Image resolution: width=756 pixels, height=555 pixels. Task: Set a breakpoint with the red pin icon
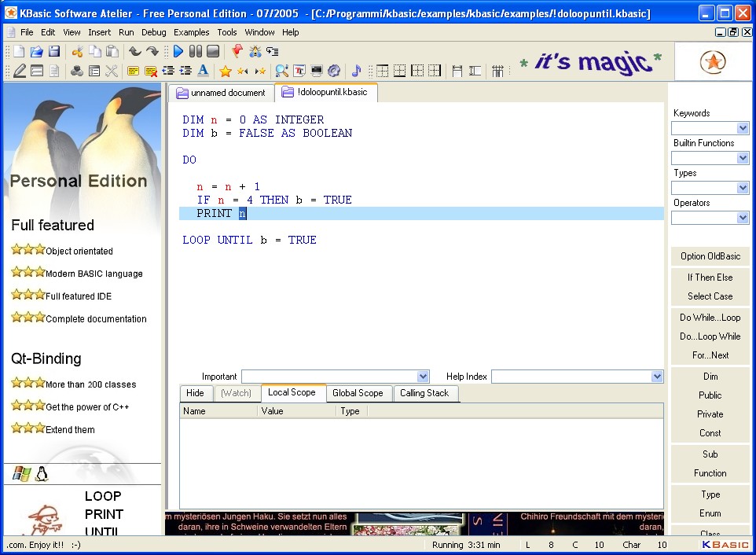237,51
